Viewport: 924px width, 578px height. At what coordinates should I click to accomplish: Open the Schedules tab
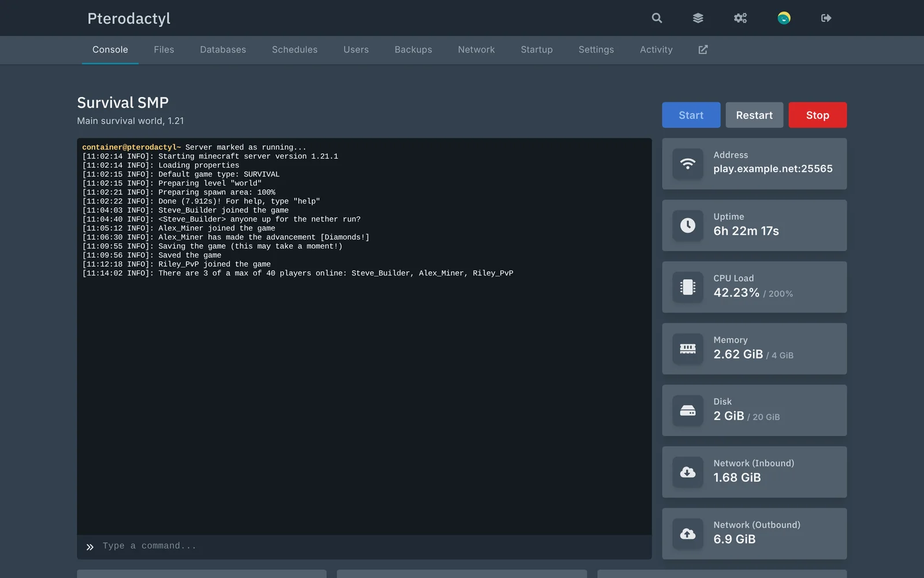[295, 50]
